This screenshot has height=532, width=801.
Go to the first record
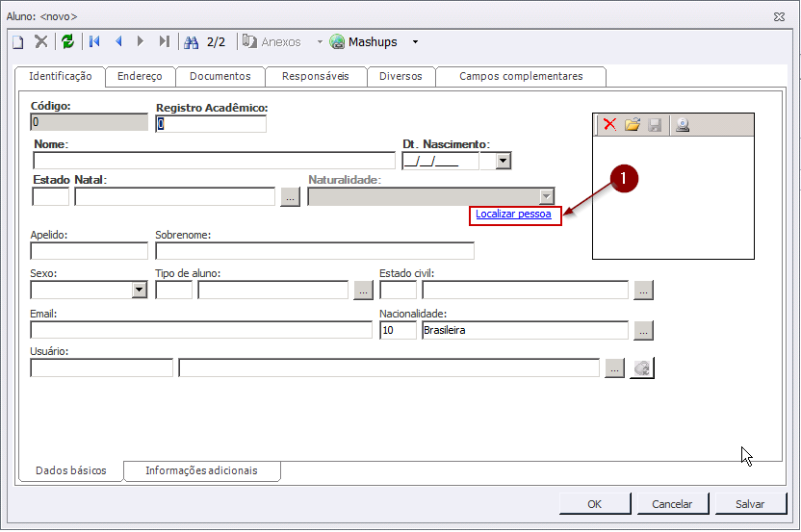click(94, 42)
